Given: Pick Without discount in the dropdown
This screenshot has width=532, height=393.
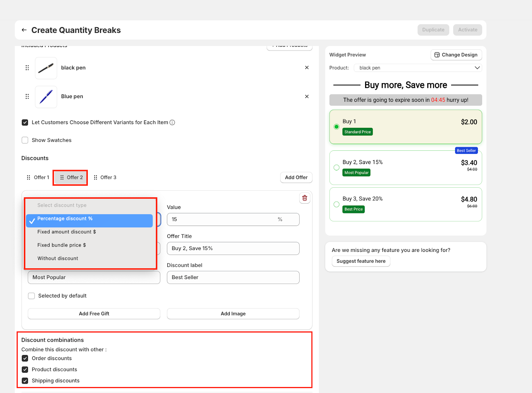Looking at the screenshot, I should tap(58, 259).
